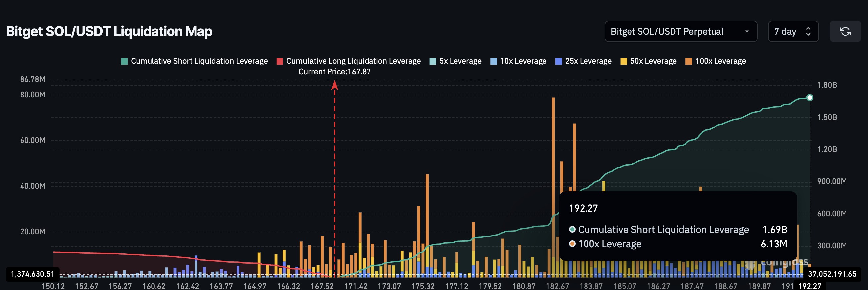Click the red current price arrow marker
The width and height of the screenshot is (868, 290).
point(335,85)
